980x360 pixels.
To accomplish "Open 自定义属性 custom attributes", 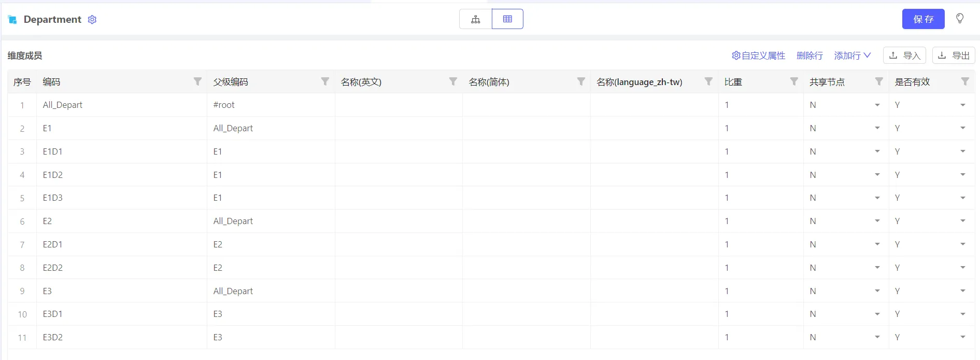I will (759, 56).
